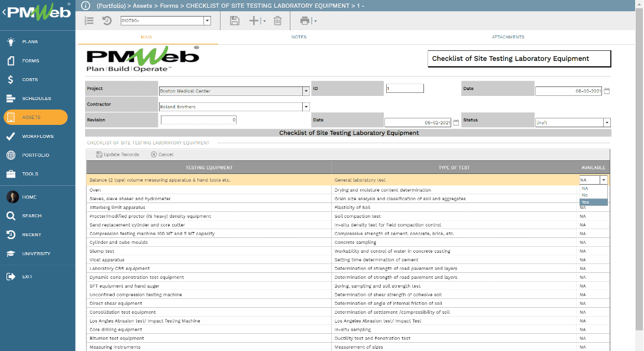Switch to the Attachments tab
Viewport: 644px width, 351px height.
pyautogui.click(x=508, y=37)
